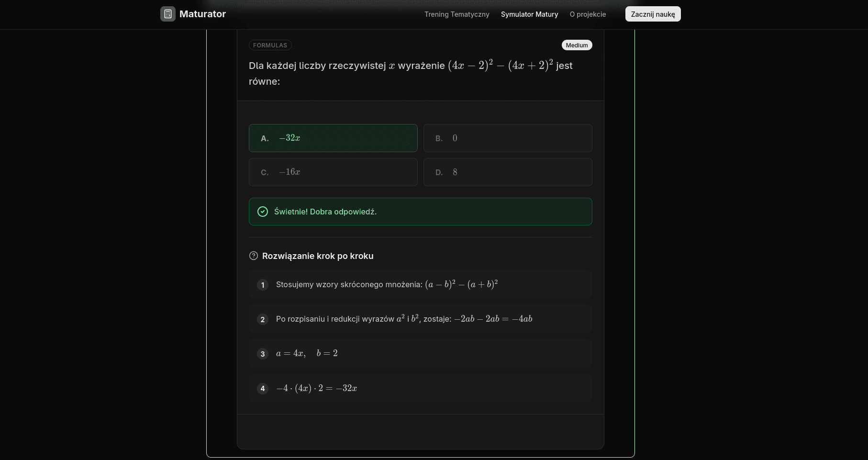This screenshot has height=460, width=868.
Task: Select answer A with value −32x
Action: (333, 138)
